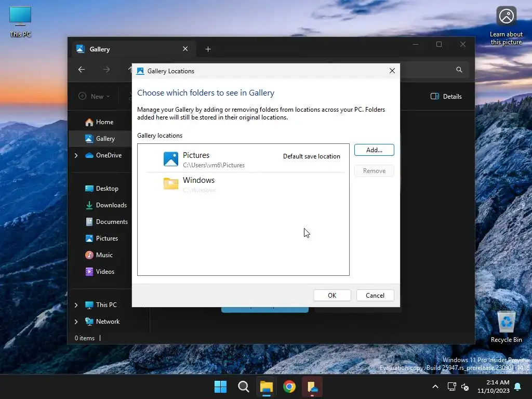Screen dimensions: 532x399
Task: Expand the Network tree node
Action: 76,322
